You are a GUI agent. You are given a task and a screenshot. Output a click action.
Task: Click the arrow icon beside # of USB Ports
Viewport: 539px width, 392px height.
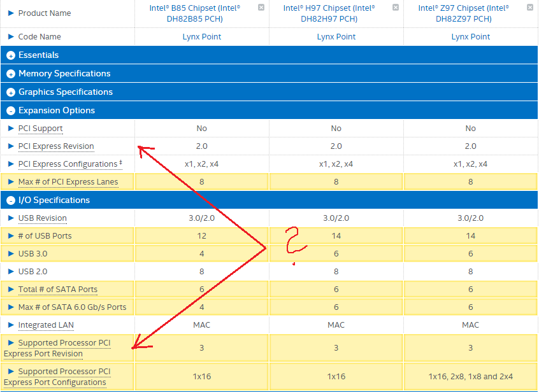(11, 236)
